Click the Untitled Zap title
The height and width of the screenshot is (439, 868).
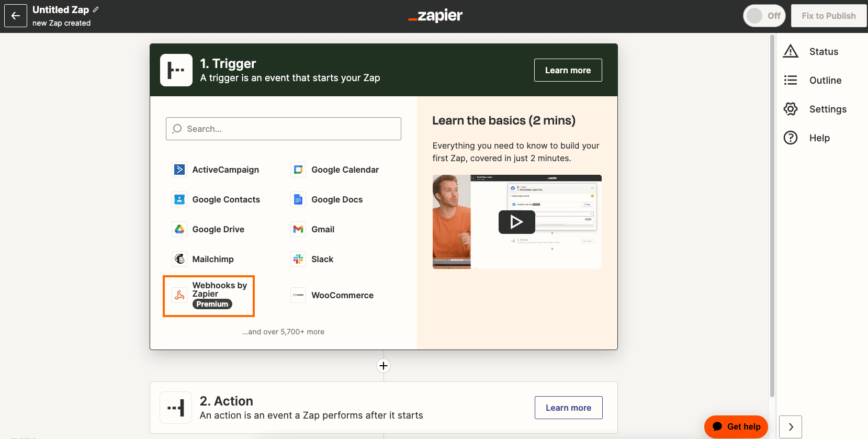[61, 9]
